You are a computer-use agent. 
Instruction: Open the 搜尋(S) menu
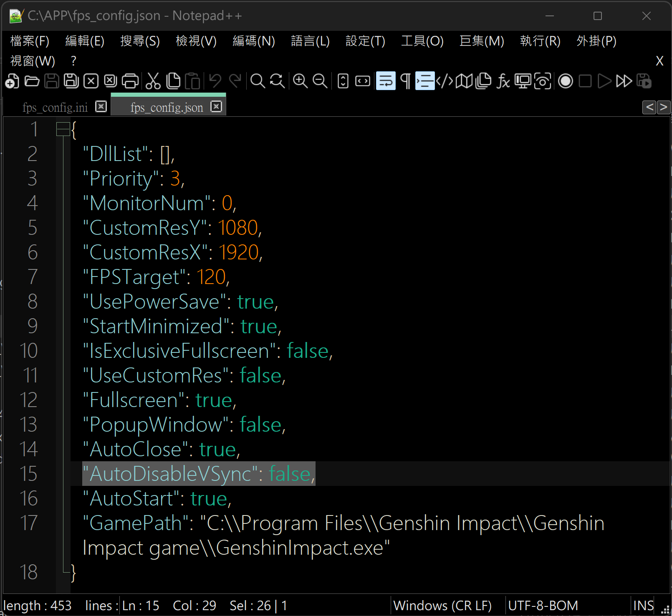(x=140, y=41)
